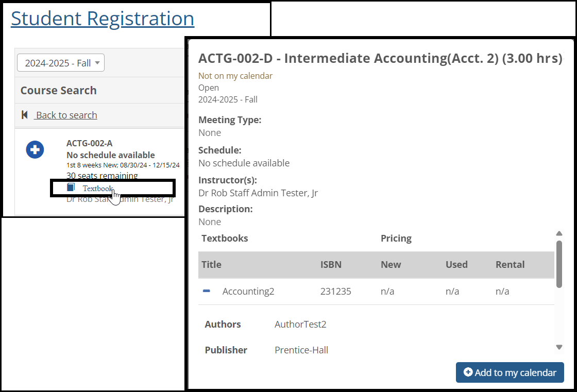Image resolution: width=577 pixels, height=392 pixels.
Task: Click the scroll down arrow in the textbooks panel
Action: click(x=559, y=347)
